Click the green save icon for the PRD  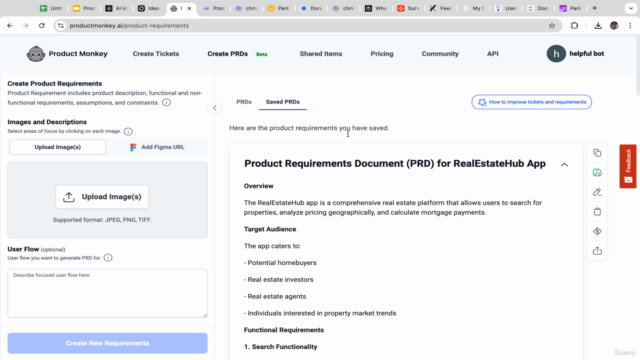(597, 172)
